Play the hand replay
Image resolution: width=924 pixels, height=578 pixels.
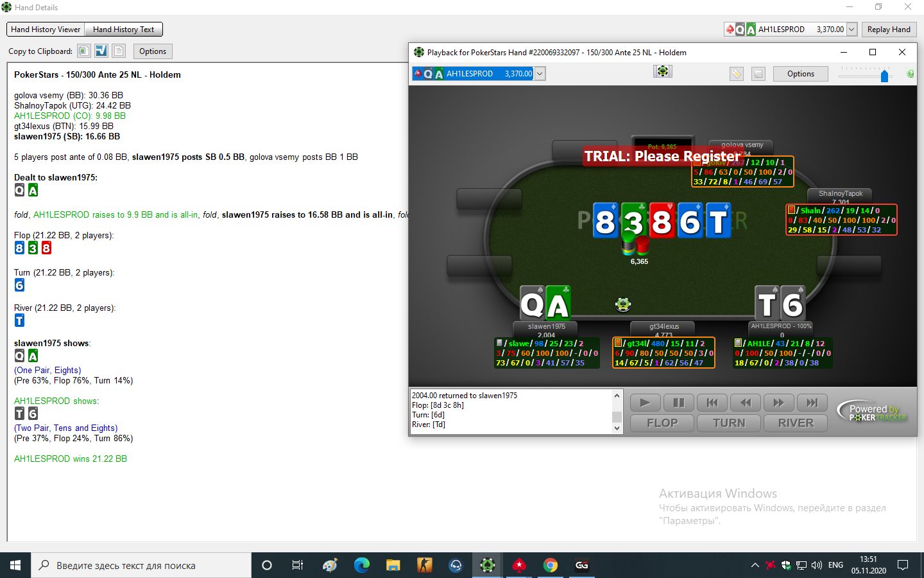646,403
